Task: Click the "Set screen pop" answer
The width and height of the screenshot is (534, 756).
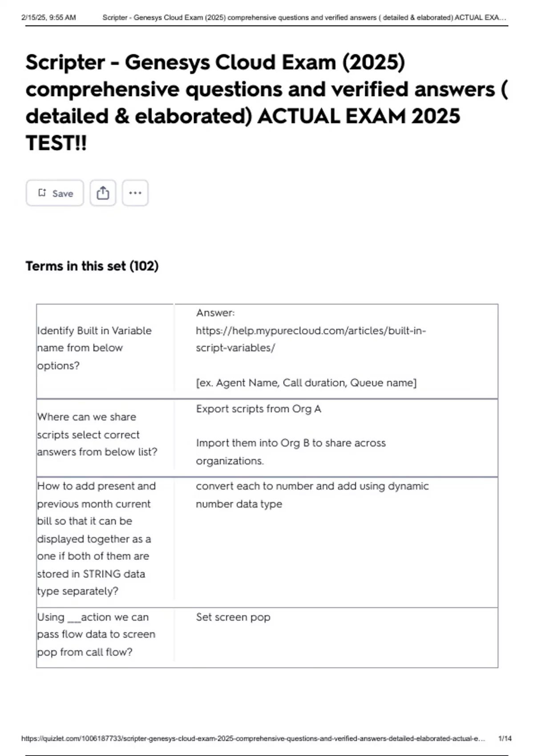Action: (x=233, y=617)
